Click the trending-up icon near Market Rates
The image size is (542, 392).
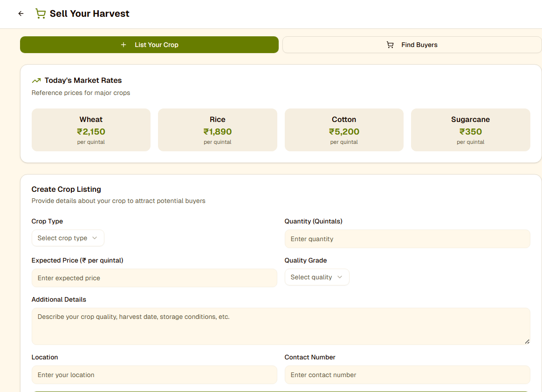[x=36, y=81]
